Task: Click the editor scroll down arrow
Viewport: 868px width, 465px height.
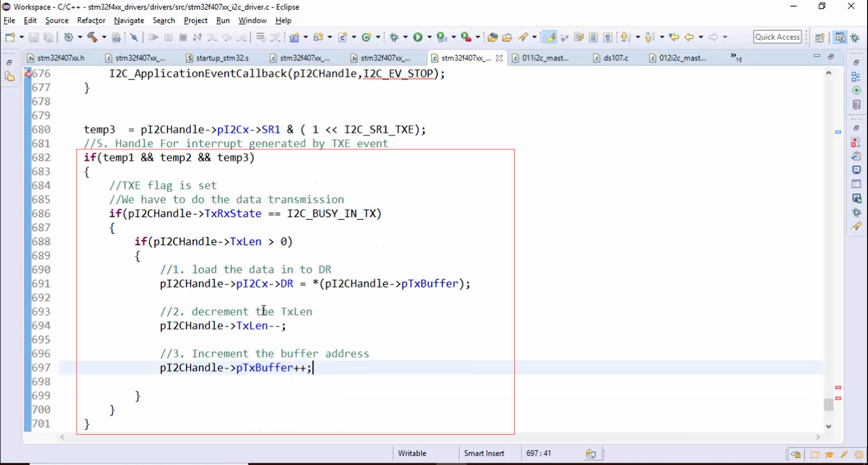Action: point(829,426)
